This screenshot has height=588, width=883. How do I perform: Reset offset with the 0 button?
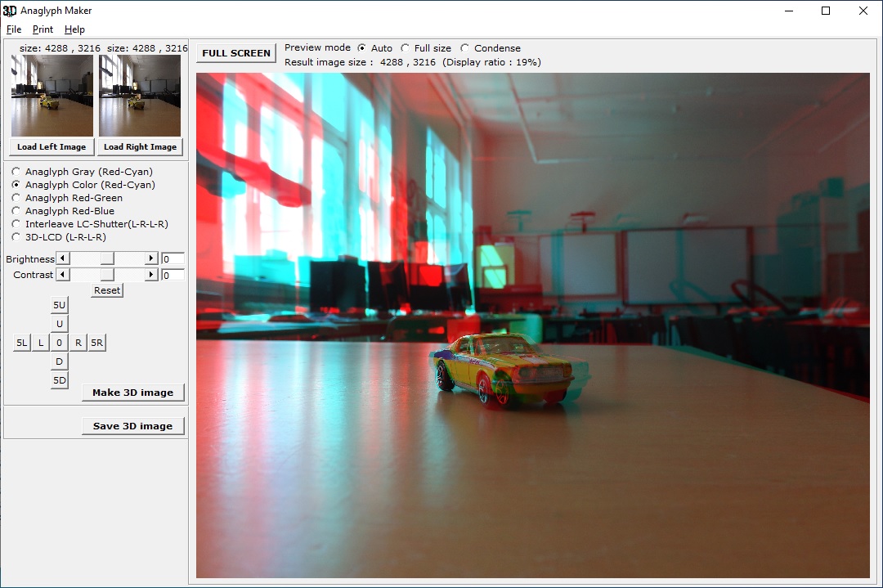point(59,343)
